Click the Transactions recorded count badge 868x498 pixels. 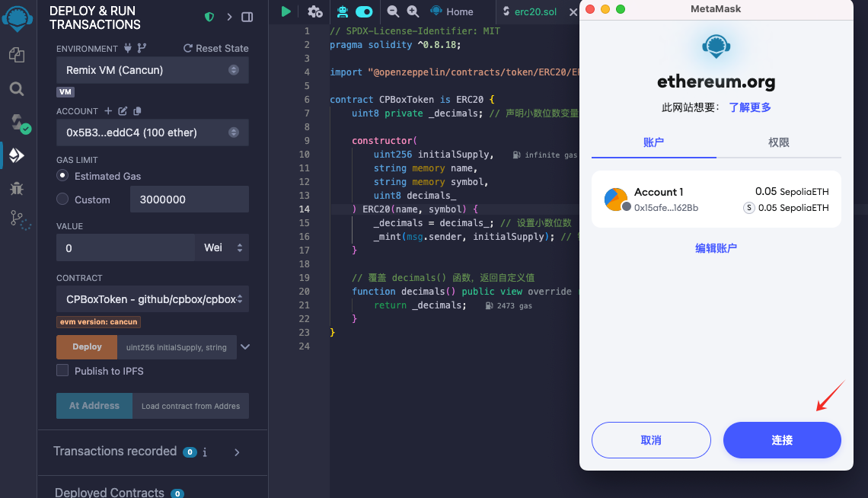(x=190, y=452)
